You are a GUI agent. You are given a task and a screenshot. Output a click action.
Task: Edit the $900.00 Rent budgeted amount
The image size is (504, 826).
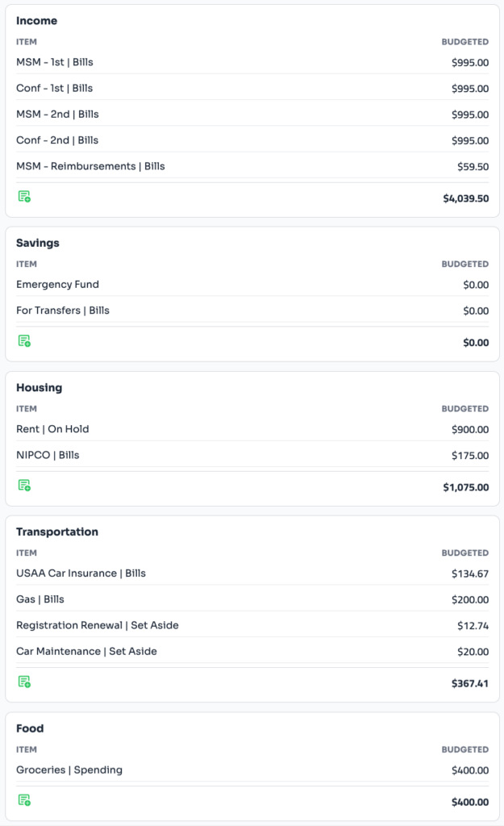point(469,430)
